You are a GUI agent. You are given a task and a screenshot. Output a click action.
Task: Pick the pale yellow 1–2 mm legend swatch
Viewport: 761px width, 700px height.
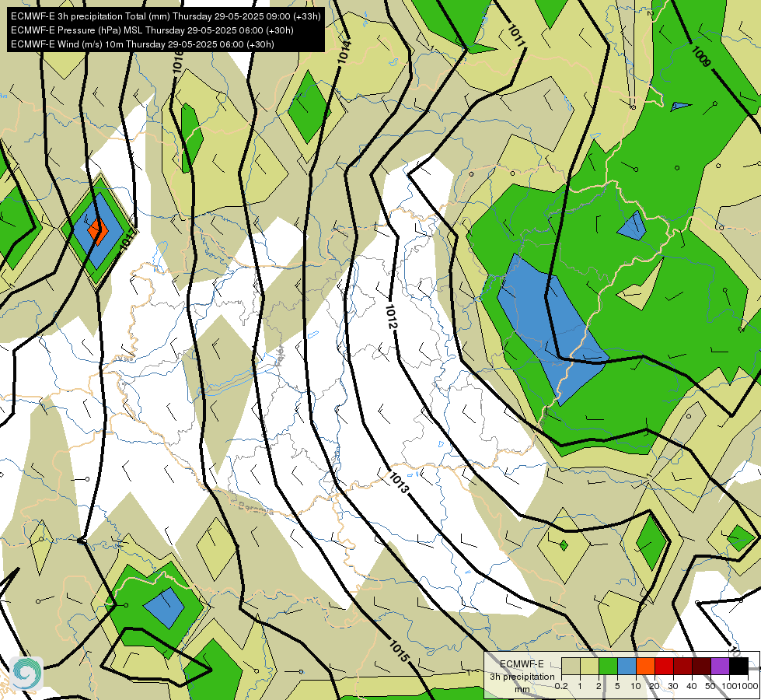(x=589, y=666)
